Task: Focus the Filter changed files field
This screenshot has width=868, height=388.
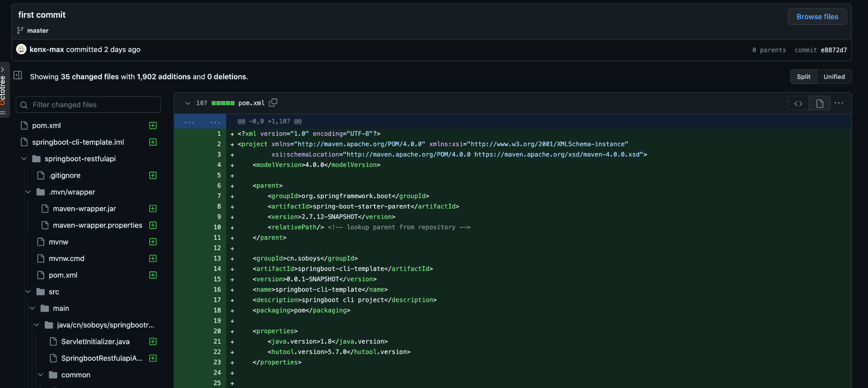Action: click(89, 104)
